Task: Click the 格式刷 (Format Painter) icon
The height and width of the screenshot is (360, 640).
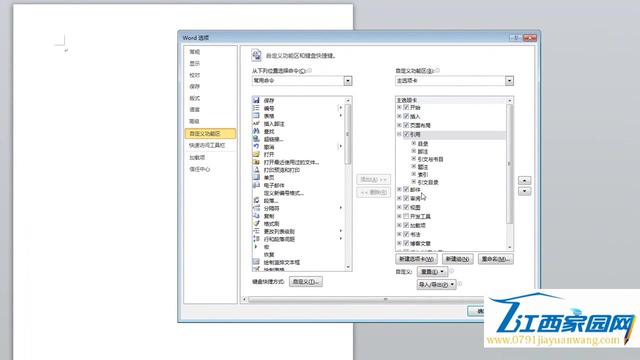Action: (256, 224)
